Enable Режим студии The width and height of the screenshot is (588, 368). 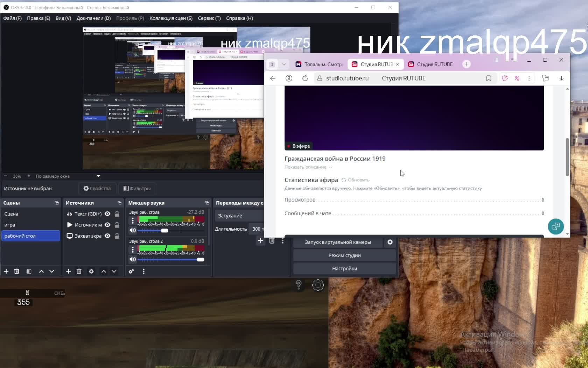coord(344,255)
